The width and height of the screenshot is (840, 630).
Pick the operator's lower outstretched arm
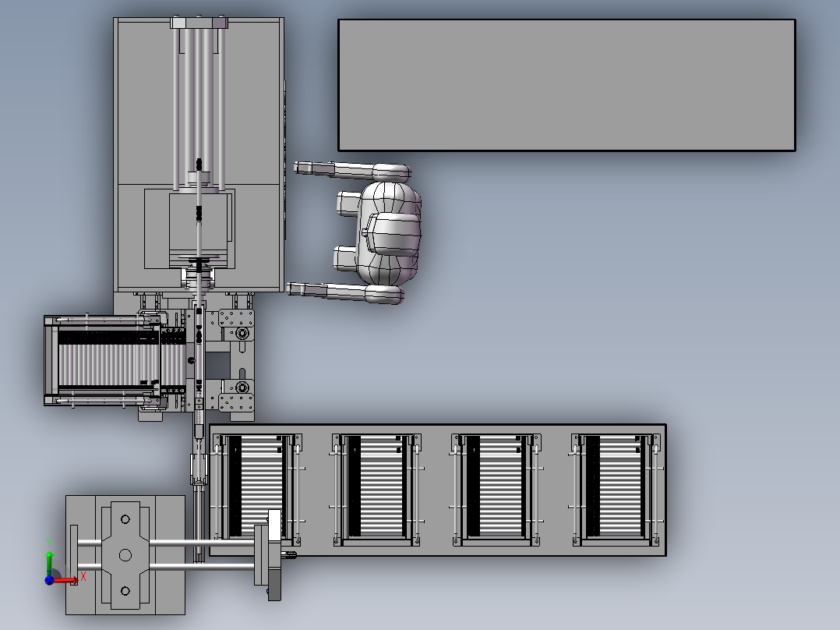point(345,292)
